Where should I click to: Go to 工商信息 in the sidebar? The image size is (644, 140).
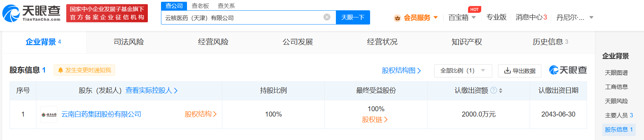tap(616, 87)
